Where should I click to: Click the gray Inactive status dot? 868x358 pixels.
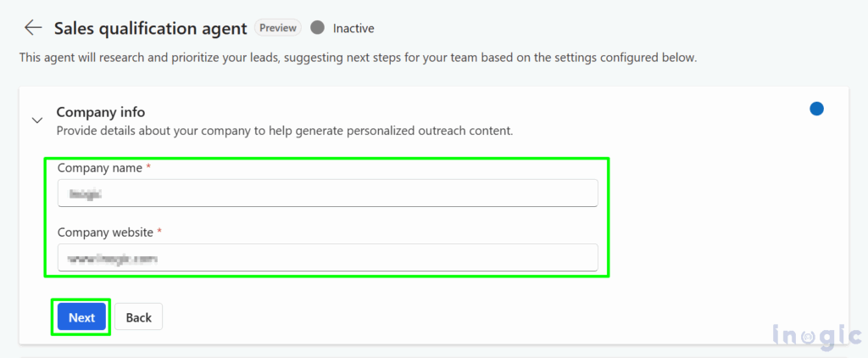(x=318, y=28)
